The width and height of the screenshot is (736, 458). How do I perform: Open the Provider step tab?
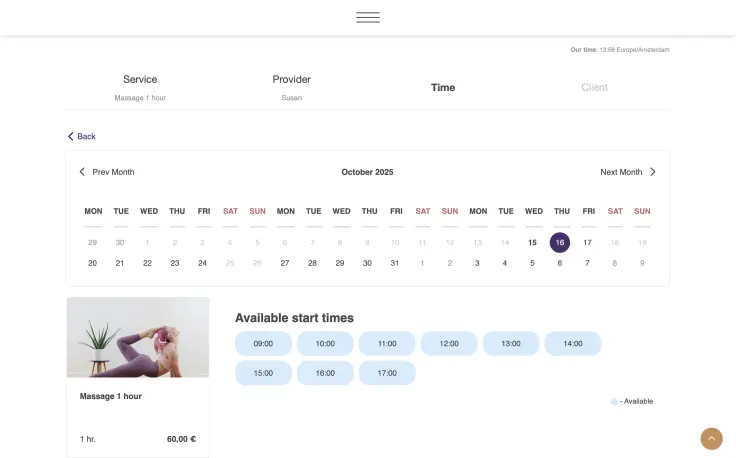click(291, 80)
